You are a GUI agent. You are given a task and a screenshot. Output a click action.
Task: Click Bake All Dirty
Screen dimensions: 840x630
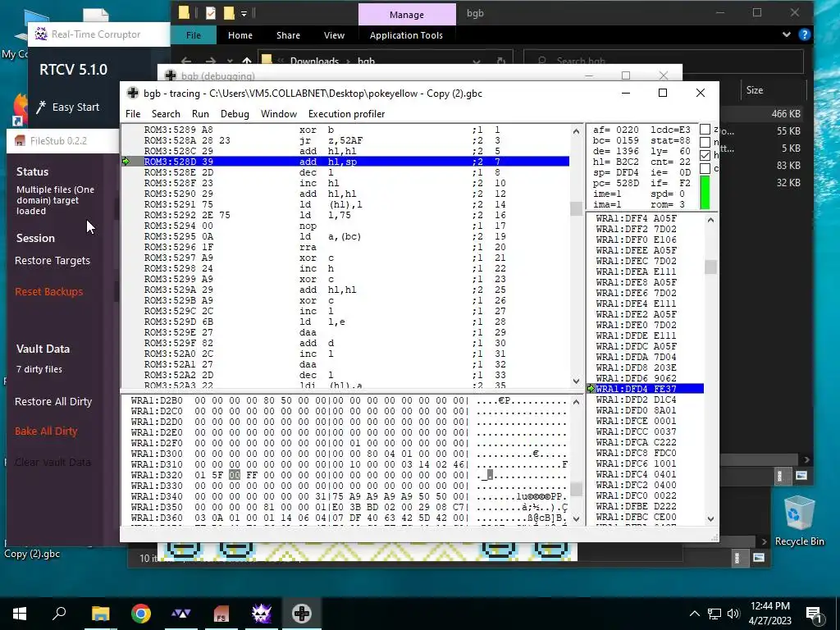coord(46,431)
